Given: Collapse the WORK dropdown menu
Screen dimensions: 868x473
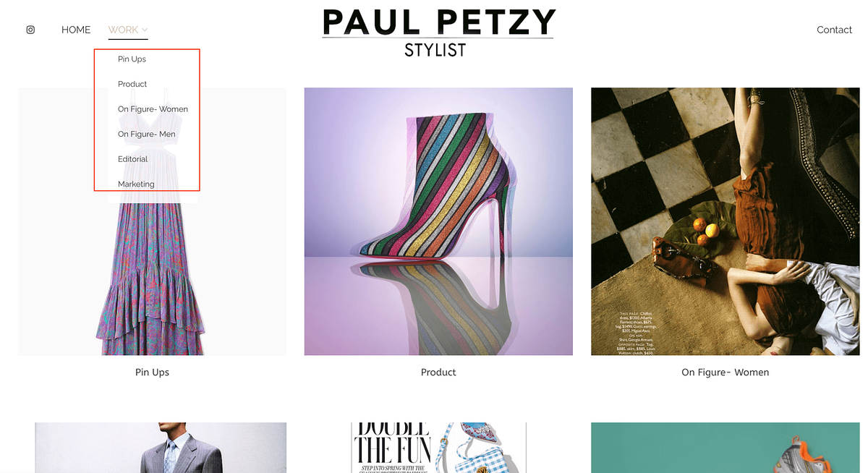Looking at the screenshot, I should point(128,30).
